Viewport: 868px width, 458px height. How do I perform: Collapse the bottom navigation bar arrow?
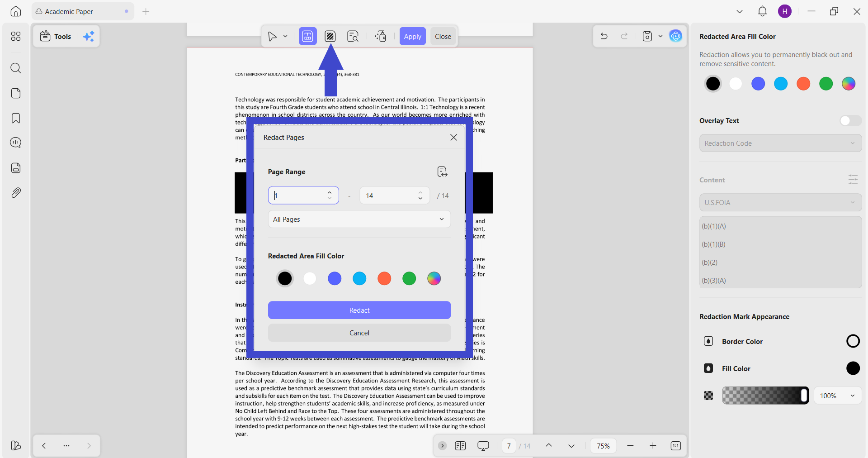point(443,446)
